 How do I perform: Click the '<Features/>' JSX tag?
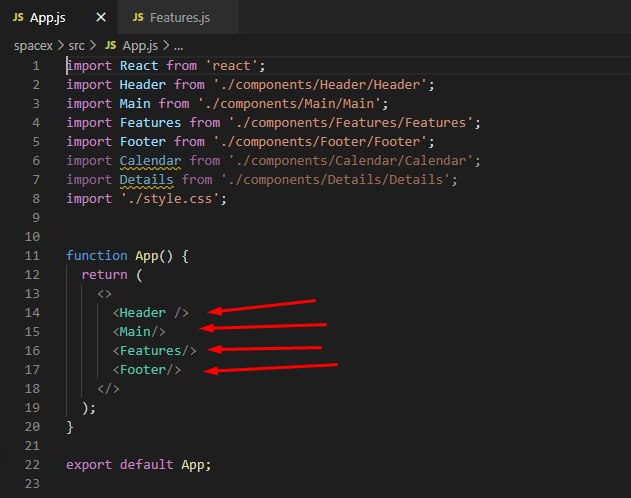pyautogui.click(x=155, y=350)
